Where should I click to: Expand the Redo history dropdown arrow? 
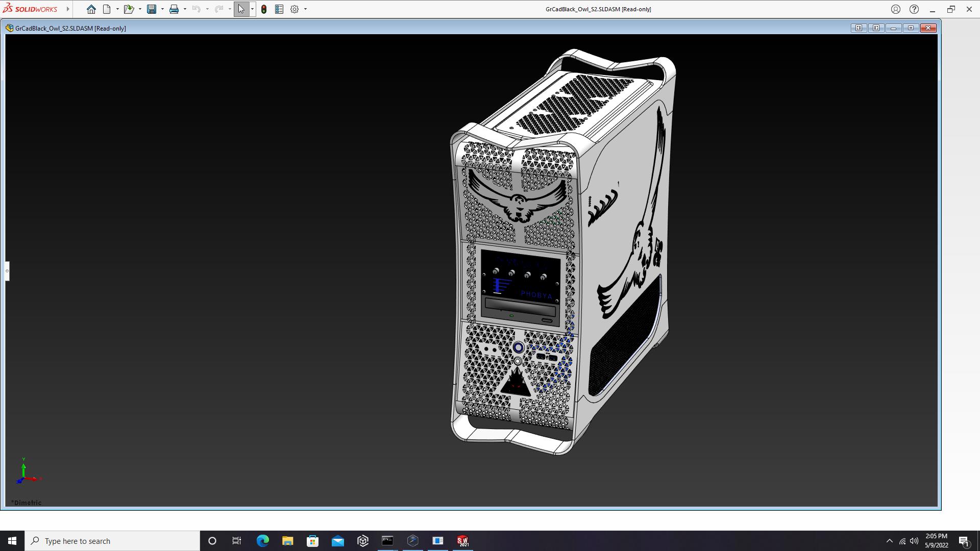tap(230, 9)
